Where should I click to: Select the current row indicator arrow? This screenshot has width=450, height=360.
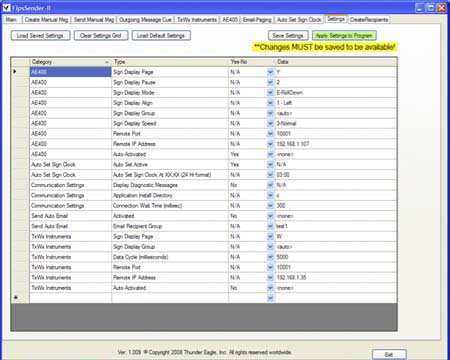[15, 71]
